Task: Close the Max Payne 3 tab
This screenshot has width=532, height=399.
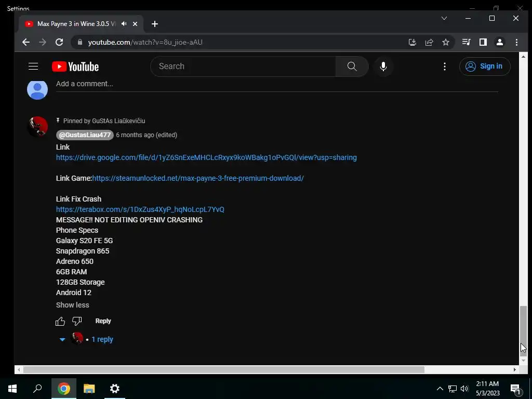Action: (135, 24)
